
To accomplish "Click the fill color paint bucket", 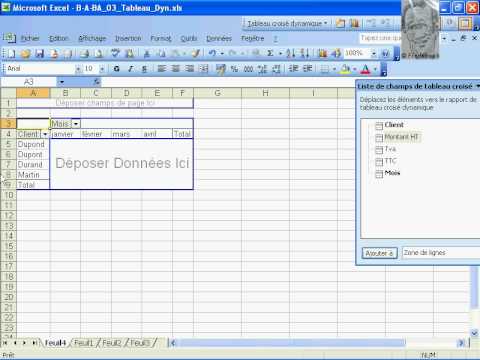I will pyautogui.click(x=345, y=69).
